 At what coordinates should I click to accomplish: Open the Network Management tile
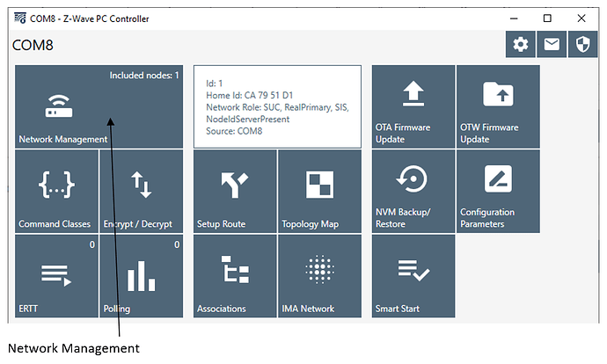(x=99, y=106)
